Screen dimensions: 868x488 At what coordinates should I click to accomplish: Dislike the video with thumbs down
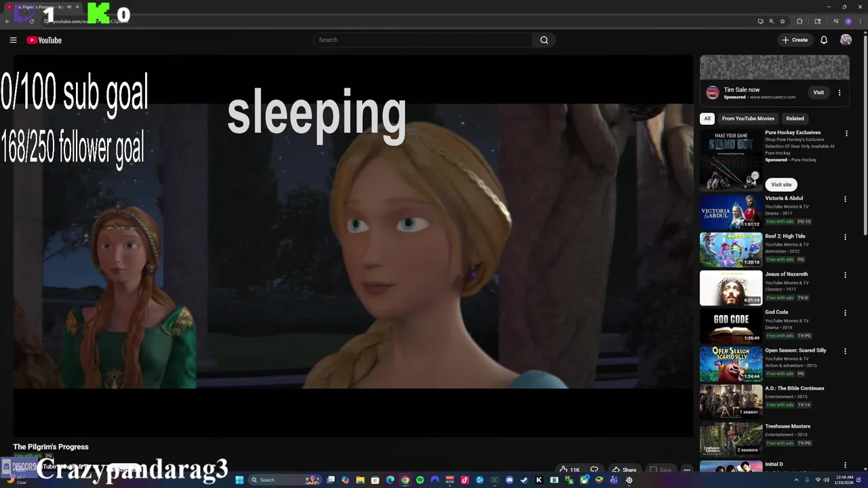tap(594, 469)
